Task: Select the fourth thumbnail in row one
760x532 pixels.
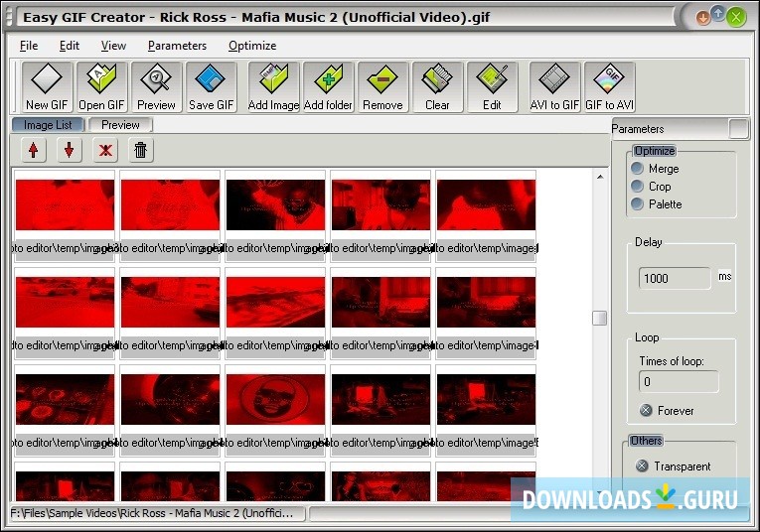Action: tap(380, 204)
